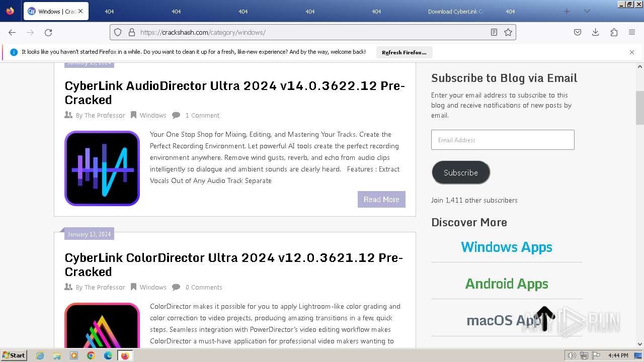The height and width of the screenshot is (362, 644).
Task: Open The Professor author link under AudioDirector
Action: [x=105, y=115]
